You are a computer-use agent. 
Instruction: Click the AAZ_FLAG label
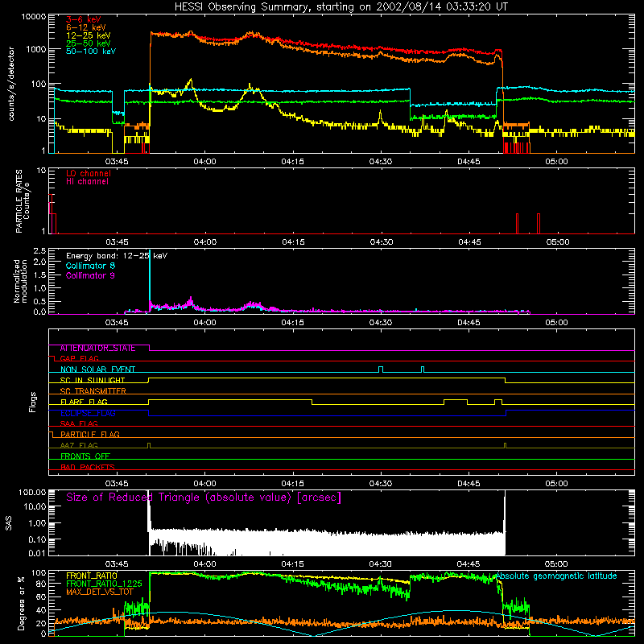click(x=79, y=445)
